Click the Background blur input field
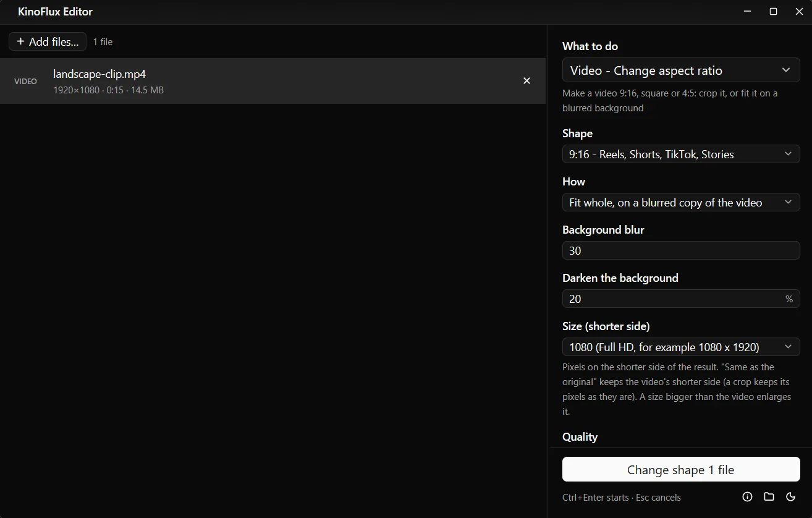This screenshot has height=518, width=812. (x=681, y=250)
